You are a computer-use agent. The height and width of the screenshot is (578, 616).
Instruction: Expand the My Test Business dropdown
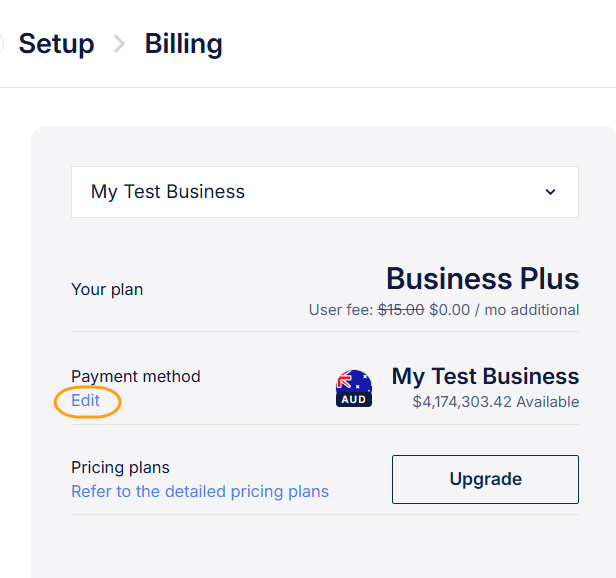tap(324, 192)
